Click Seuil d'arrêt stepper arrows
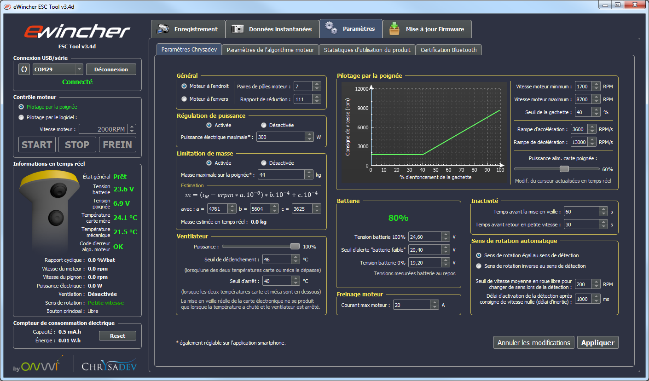Viewport: 649px width, 381px height. coord(295,280)
